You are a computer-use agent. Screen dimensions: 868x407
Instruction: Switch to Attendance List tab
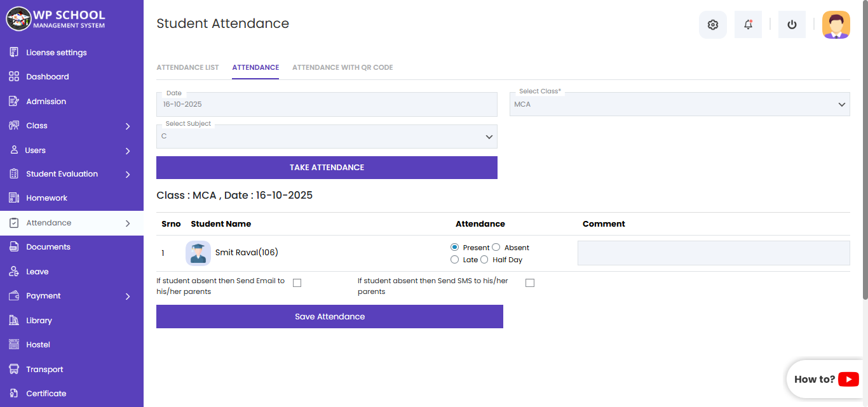[187, 67]
